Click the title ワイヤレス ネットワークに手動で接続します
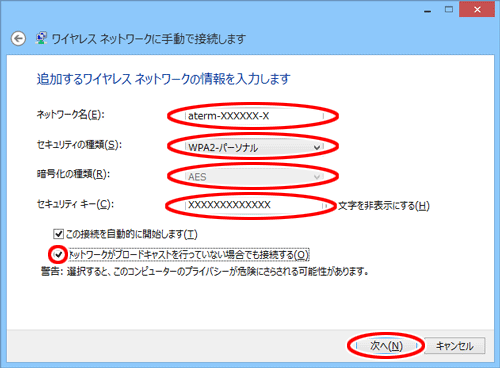This screenshot has height=368, width=500. click(149, 39)
